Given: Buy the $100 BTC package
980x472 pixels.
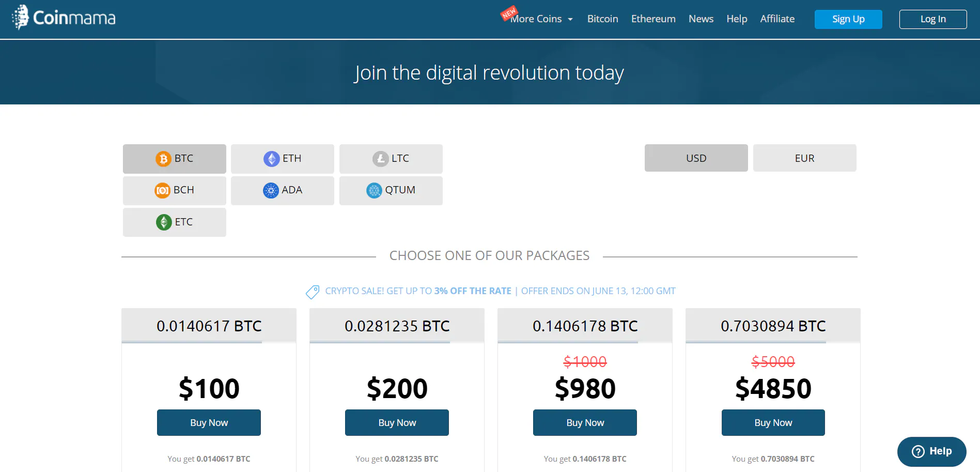Looking at the screenshot, I should click(x=209, y=422).
